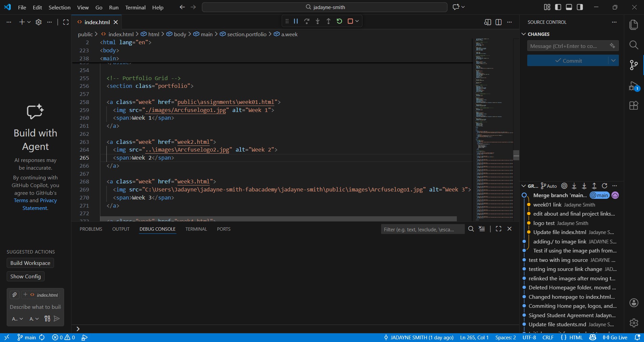Screen dimensions: 644x342
Task: Click the Build Workspace button
Action: [30, 263]
